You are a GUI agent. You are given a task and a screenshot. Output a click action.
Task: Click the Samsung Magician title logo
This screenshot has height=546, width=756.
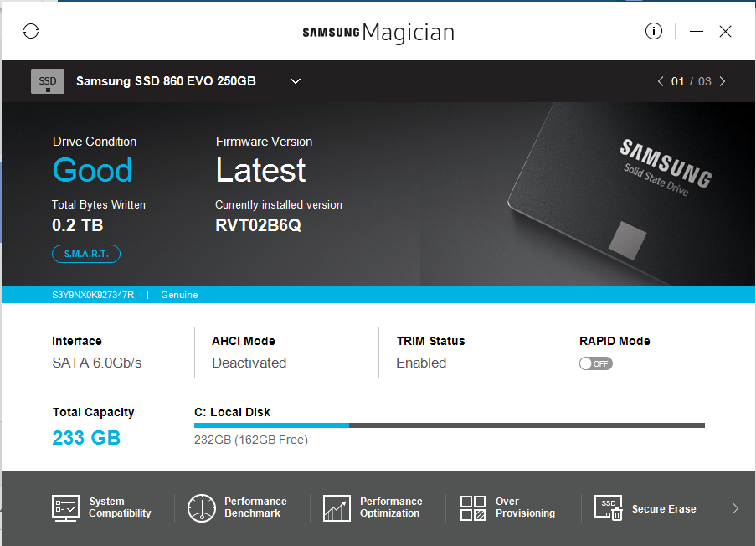coord(378,33)
